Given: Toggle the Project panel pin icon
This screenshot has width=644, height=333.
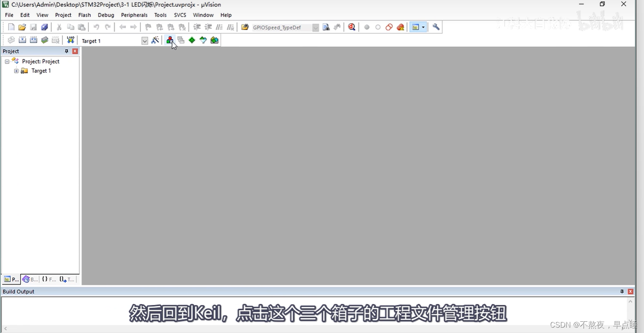Looking at the screenshot, I should click(66, 51).
